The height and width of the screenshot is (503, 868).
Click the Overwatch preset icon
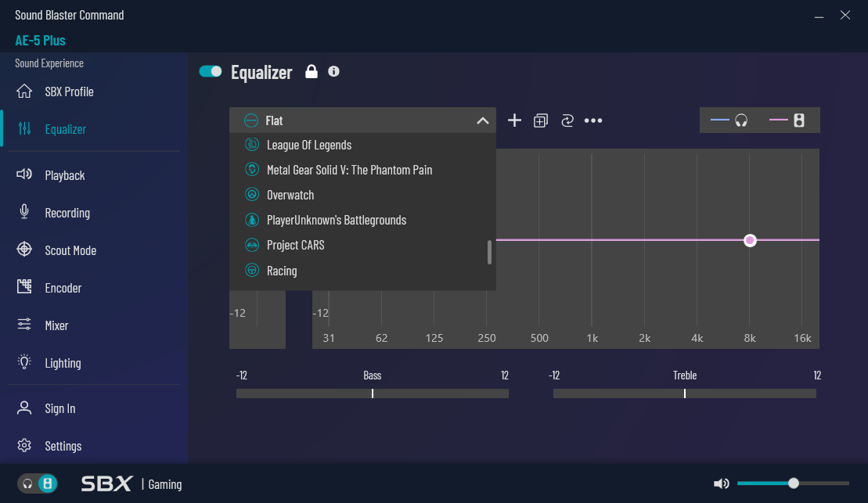click(x=252, y=194)
